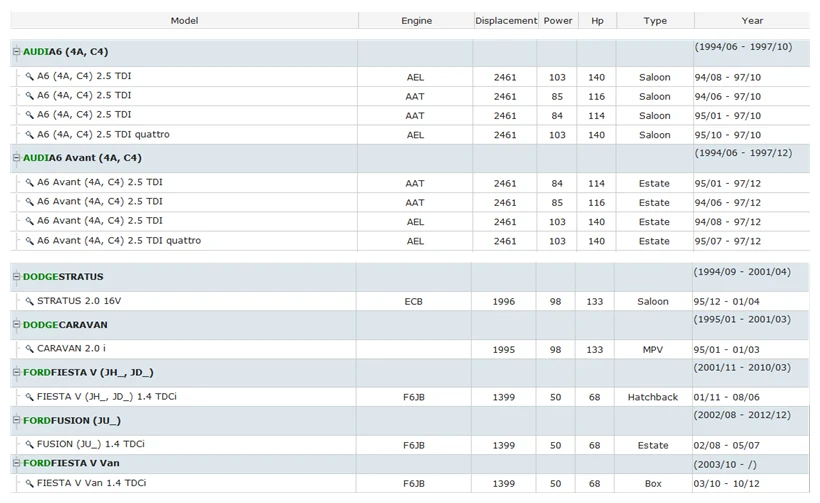The width and height of the screenshot is (820, 503).
Task: Sort by the Displacement column header
Action: pos(506,20)
